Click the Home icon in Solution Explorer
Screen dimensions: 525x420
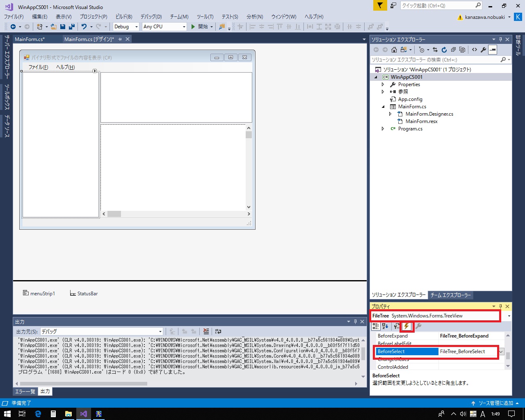[394, 50]
